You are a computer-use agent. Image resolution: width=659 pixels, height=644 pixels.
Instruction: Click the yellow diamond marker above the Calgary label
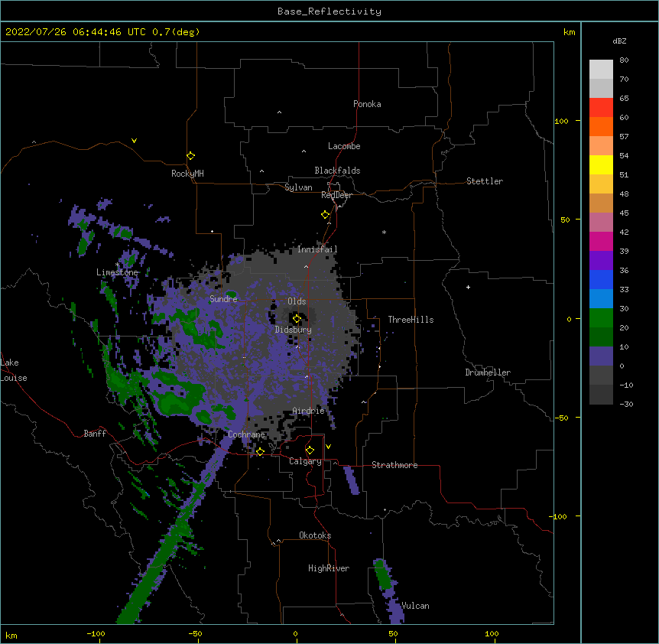310,450
